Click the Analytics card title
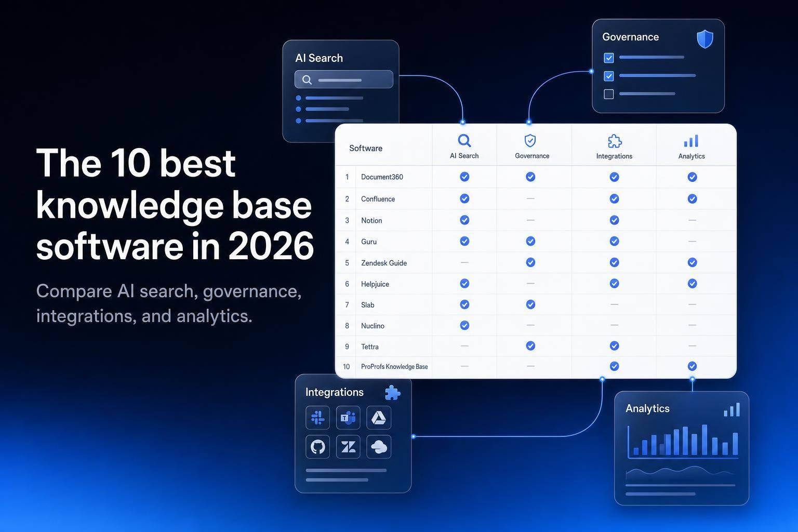This screenshot has height=532, width=798. [647, 408]
